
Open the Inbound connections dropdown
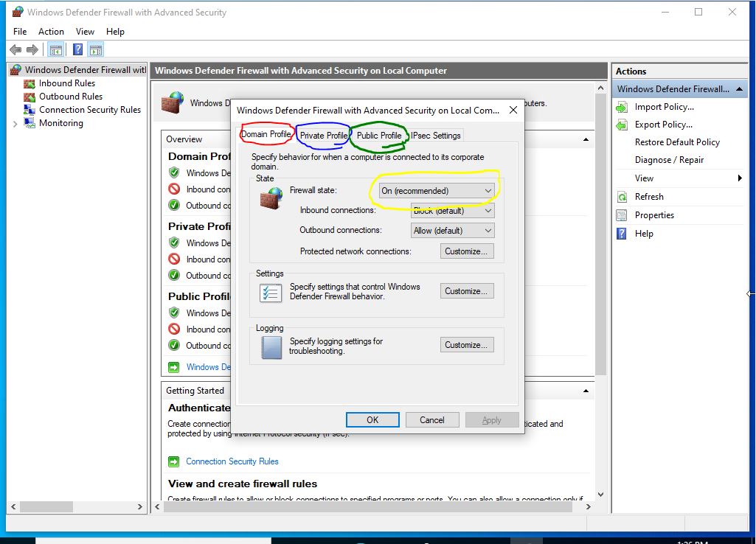pos(452,211)
